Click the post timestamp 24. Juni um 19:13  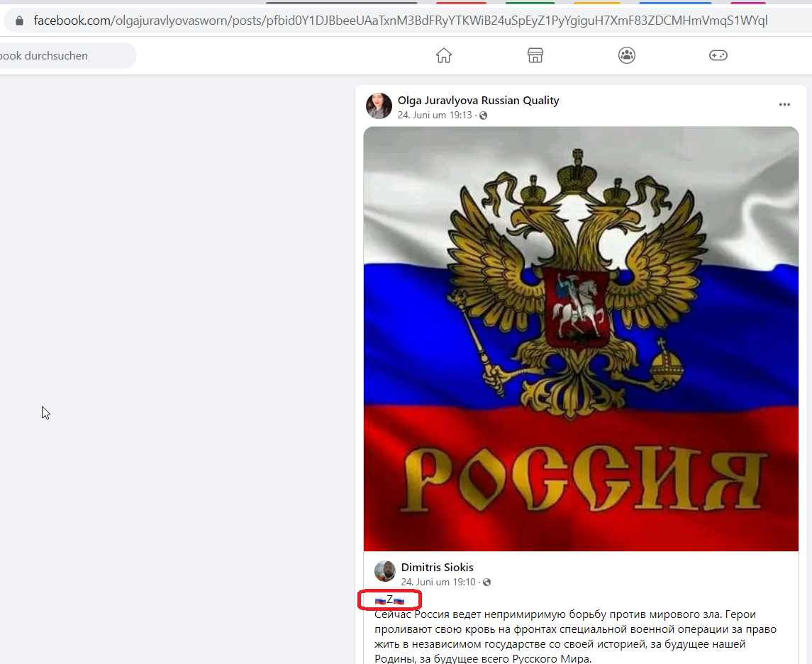coord(435,115)
